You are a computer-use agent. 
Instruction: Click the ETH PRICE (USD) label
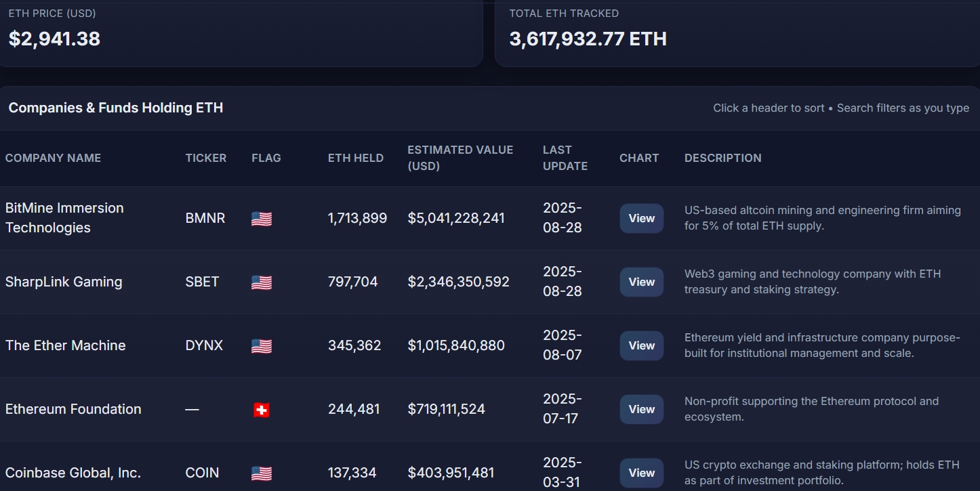click(x=52, y=14)
